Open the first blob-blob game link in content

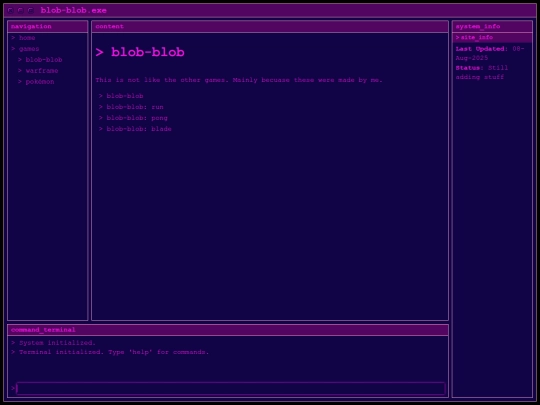pos(125,96)
